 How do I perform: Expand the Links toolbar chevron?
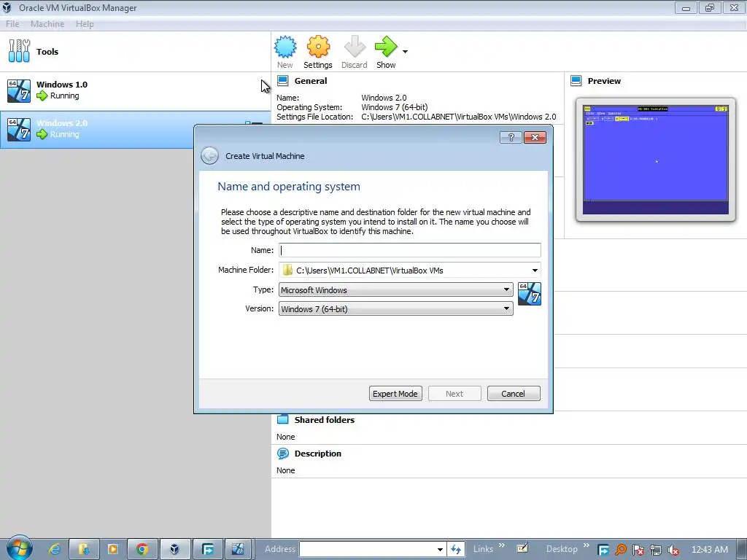coord(502,545)
